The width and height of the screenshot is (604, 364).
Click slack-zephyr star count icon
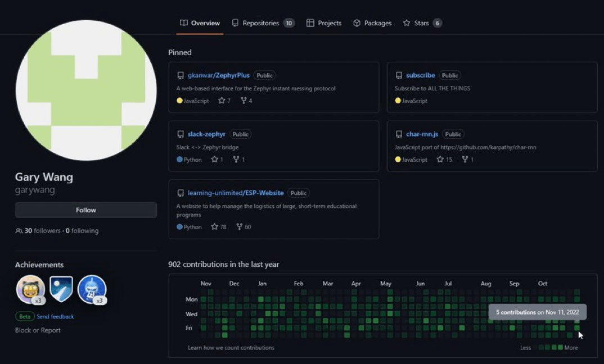[215, 160]
